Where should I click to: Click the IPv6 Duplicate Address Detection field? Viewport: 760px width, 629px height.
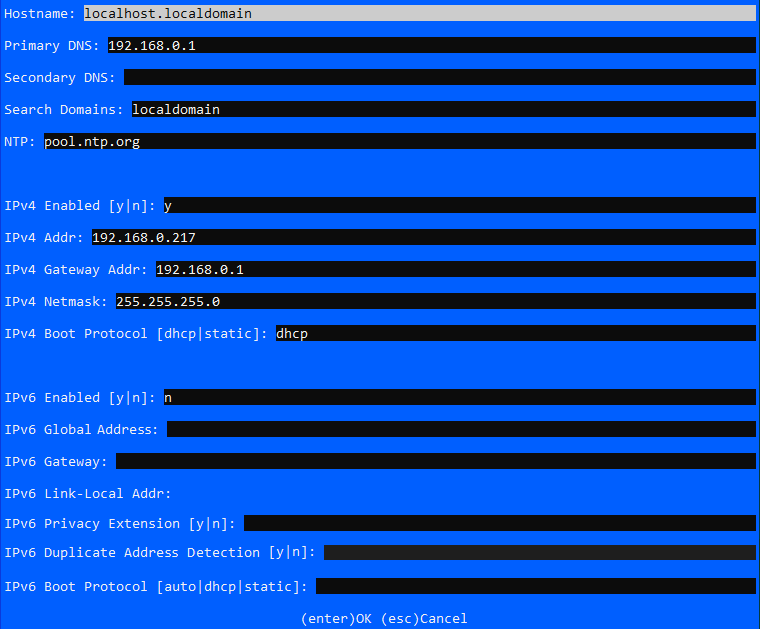(539, 552)
